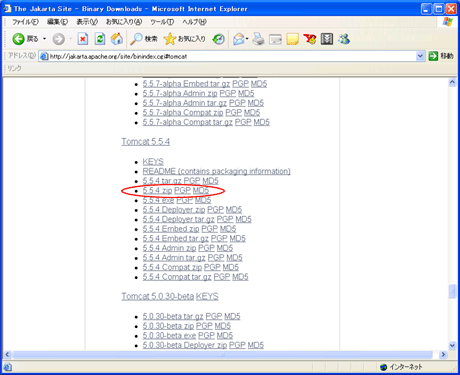
Task: Refresh the page with the Refresh icon
Action: click(x=100, y=39)
